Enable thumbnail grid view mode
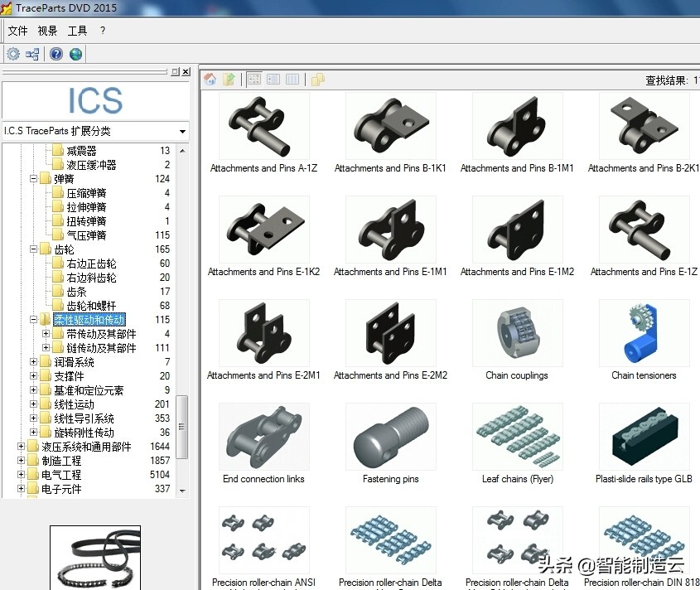Image resolution: width=700 pixels, height=590 pixels. 253,79
